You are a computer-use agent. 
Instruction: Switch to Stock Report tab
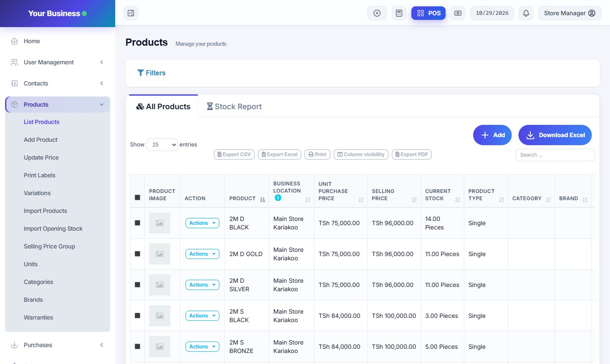coord(234,107)
